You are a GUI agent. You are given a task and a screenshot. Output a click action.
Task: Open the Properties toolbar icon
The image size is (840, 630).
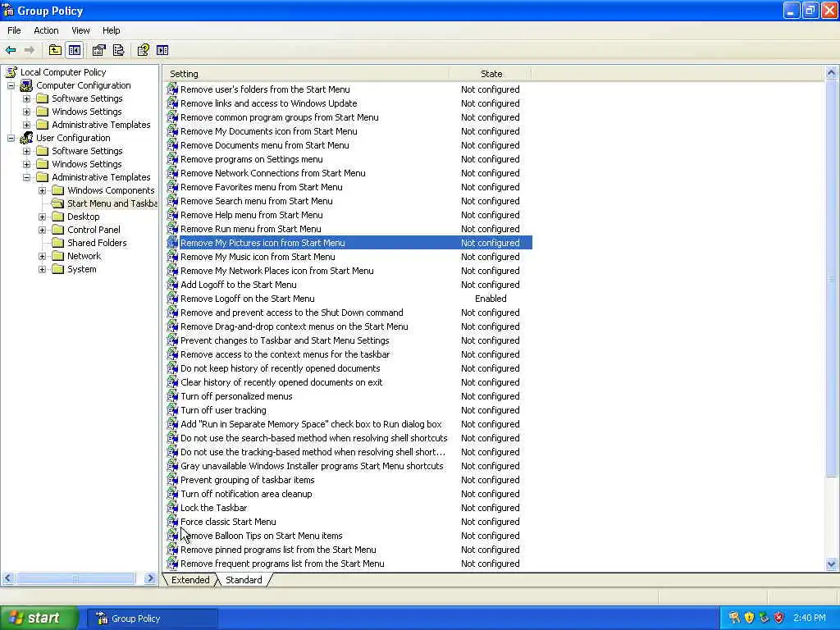coord(98,50)
